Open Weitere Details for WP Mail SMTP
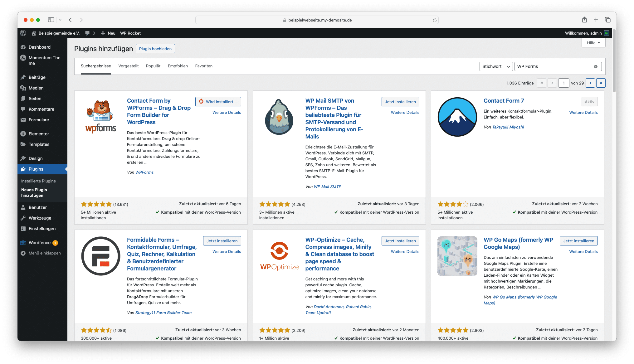 [x=405, y=112]
